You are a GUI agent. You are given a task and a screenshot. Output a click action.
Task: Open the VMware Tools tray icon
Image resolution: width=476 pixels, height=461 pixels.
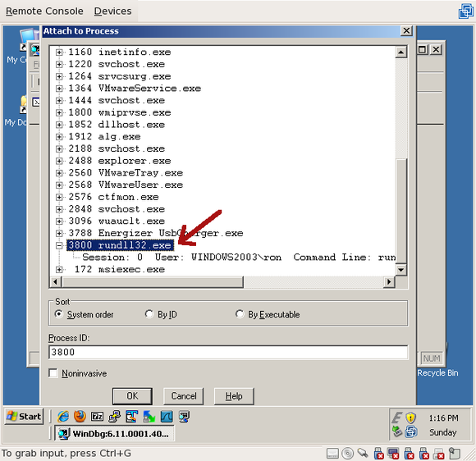(x=411, y=431)
